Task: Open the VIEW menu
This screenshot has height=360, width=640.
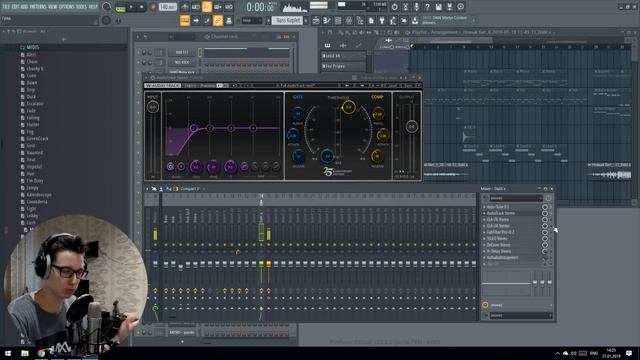Action: point(53,7)
